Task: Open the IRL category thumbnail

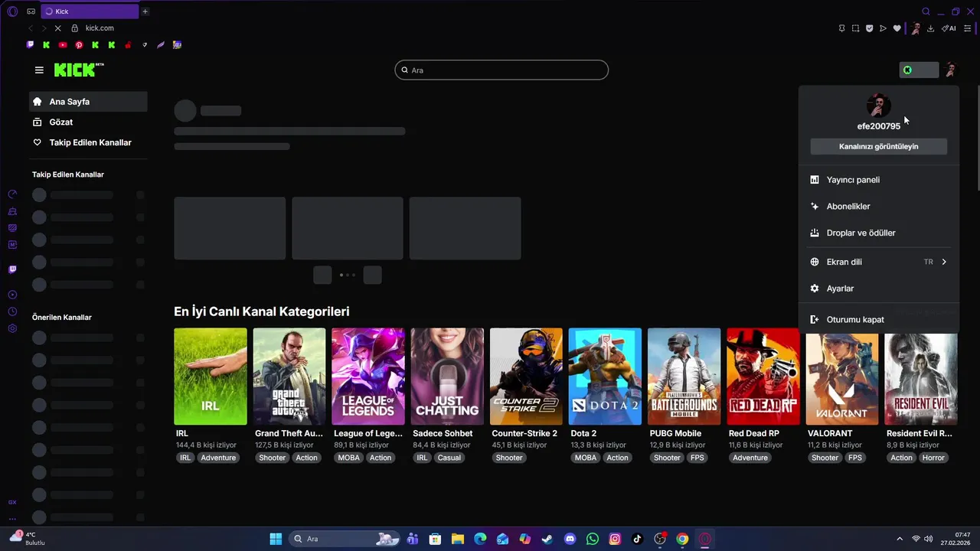Action: pyautogui.click(x=211, y=377)
